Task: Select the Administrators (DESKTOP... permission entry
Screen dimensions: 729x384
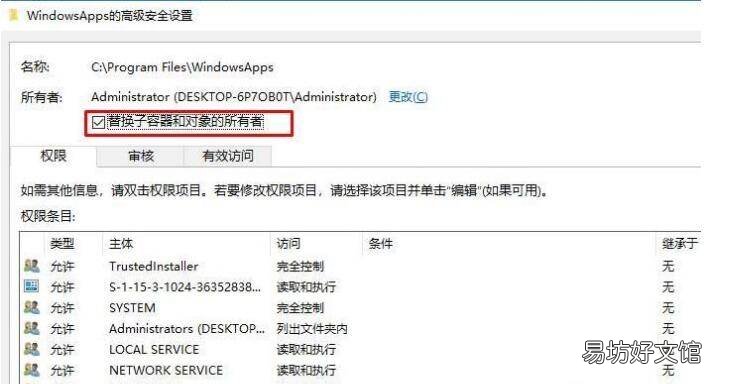Action: tap(360, 329)
